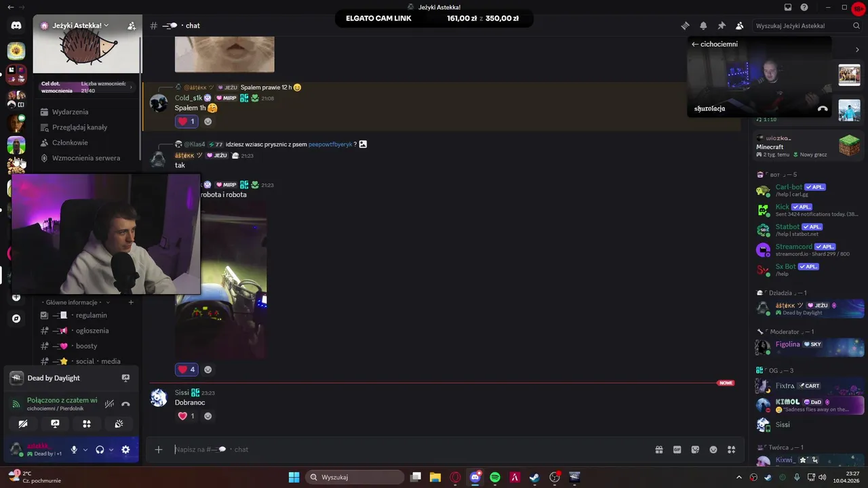Open the dark attached image in chat
The width and height of the screenshot is (868, 488).
[x=221, y=280]
